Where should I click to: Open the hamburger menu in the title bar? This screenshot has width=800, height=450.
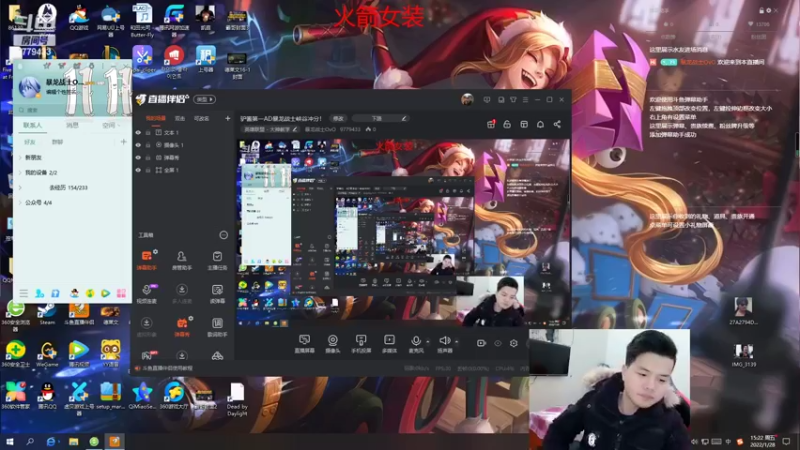click(525, 99)
